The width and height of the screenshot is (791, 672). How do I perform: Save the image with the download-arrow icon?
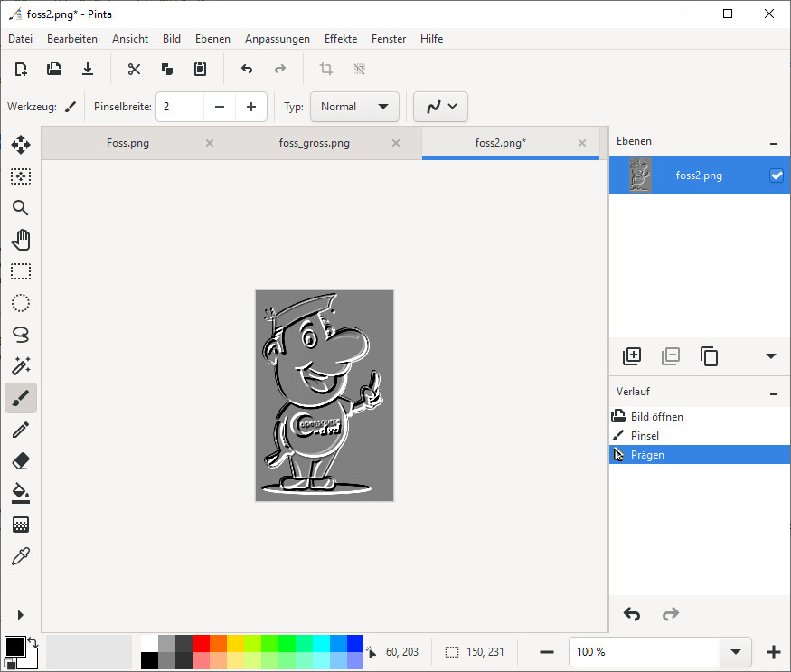coord(88,69)
